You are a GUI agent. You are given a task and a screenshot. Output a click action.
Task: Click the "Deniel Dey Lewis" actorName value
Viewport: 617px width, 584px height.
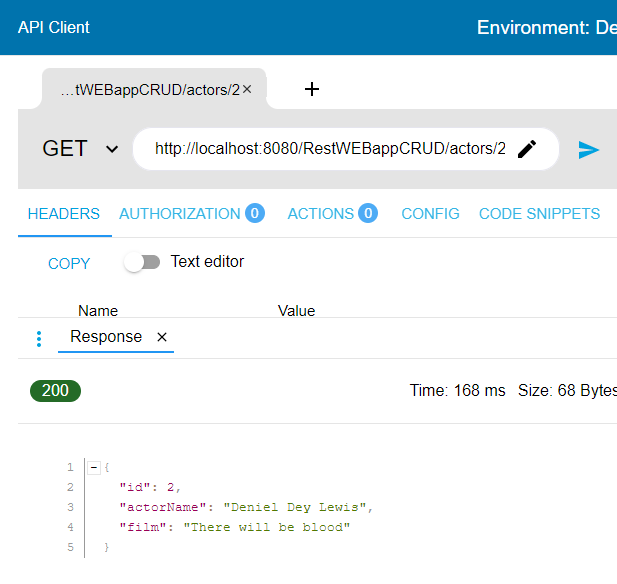(x=295, y=507)
